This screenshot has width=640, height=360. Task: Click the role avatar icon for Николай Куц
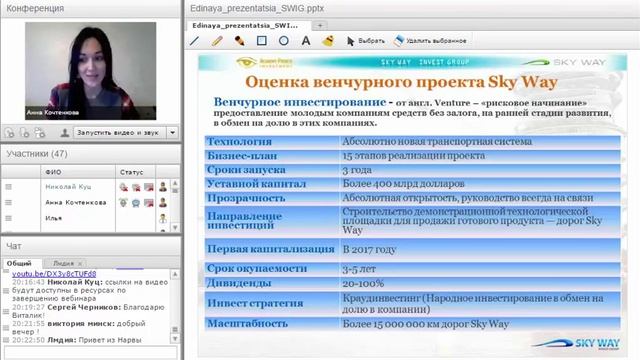163,187
